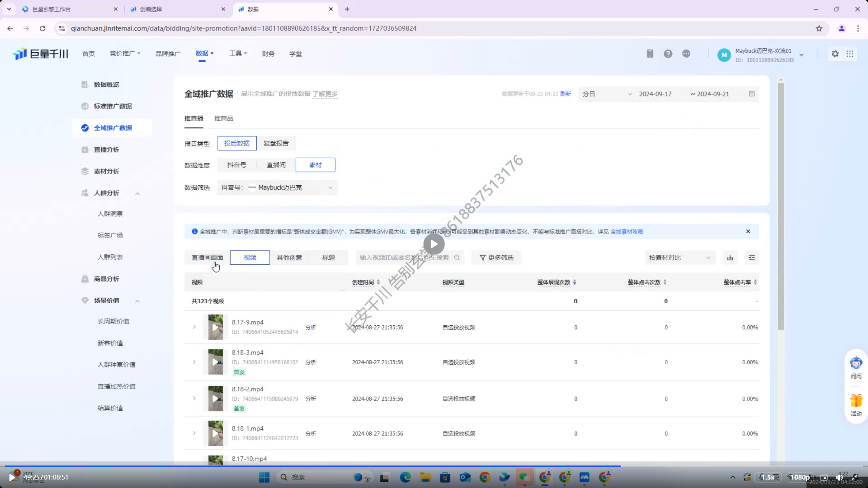Screen dimensions: 868x488
Task: Open the 按素材对比 dropdown
Action: (679, 258)
